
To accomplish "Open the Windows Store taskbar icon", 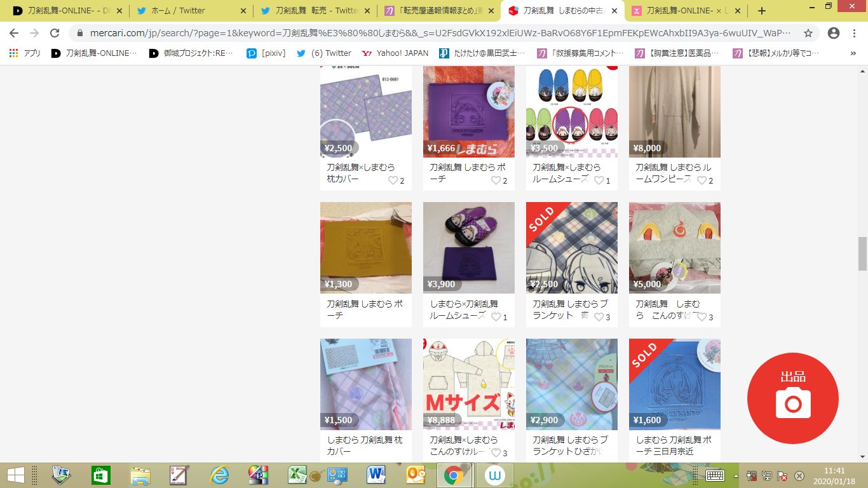I will pos(100,475).
